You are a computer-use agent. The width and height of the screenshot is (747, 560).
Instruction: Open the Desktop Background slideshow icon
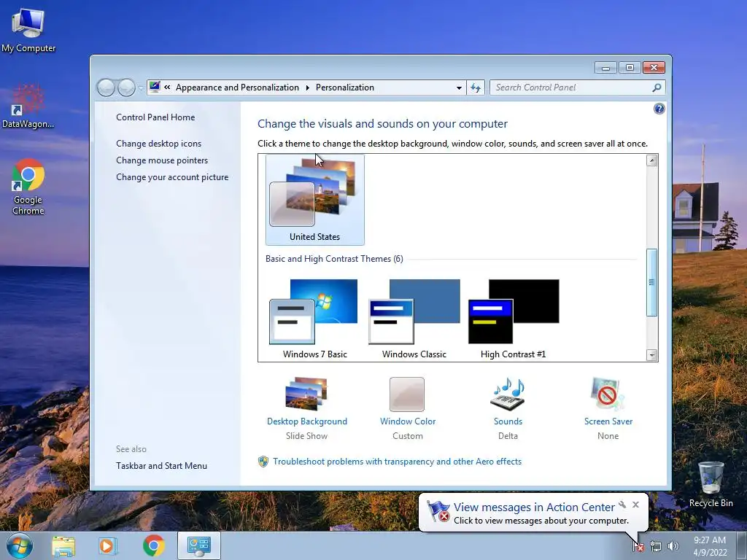click(x=306, y=394)
